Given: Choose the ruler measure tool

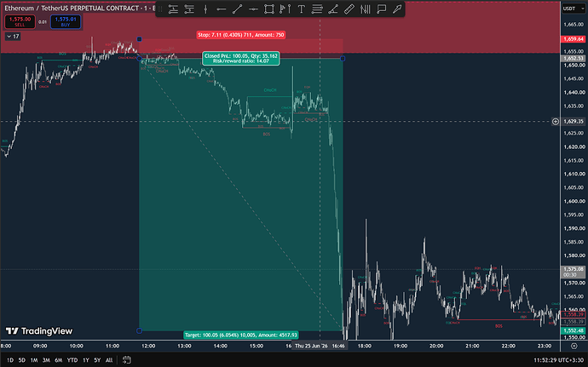Looking at the screenshot, I should pos(349,9).
